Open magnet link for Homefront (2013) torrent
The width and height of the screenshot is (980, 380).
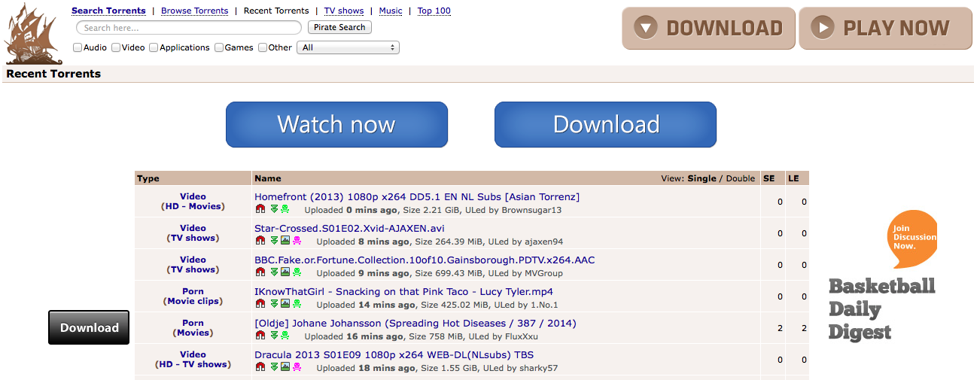click(260, 210)
